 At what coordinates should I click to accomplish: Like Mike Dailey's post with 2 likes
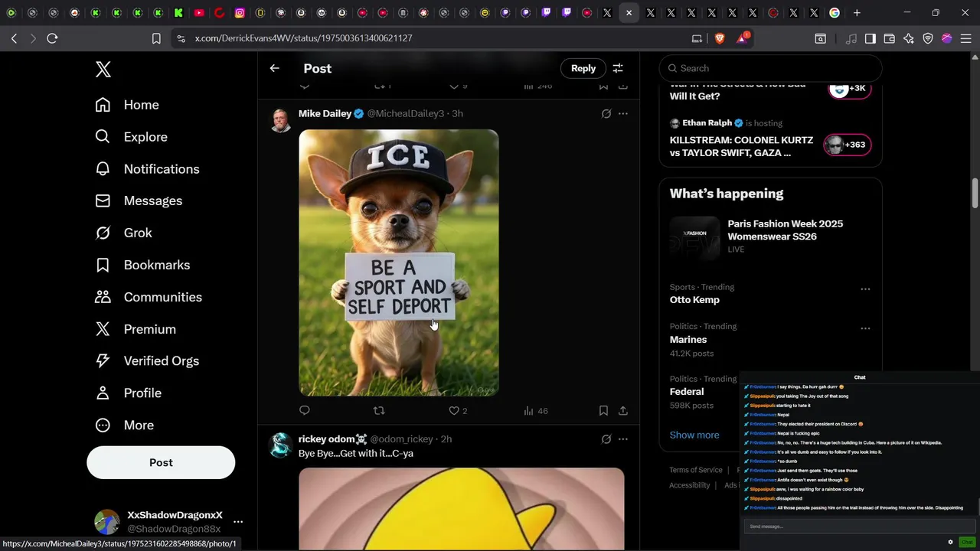(x=458, y=411)
